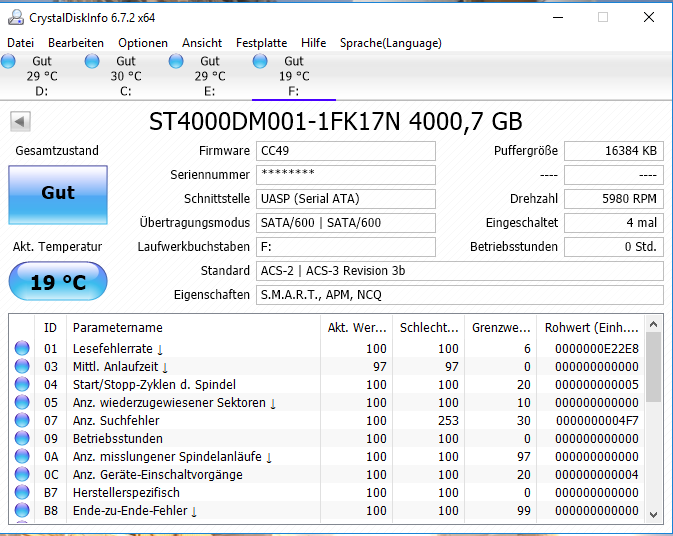Screen dimensions: 673x536
Task: Open the Hilfe menu
Action: (313, 43)
